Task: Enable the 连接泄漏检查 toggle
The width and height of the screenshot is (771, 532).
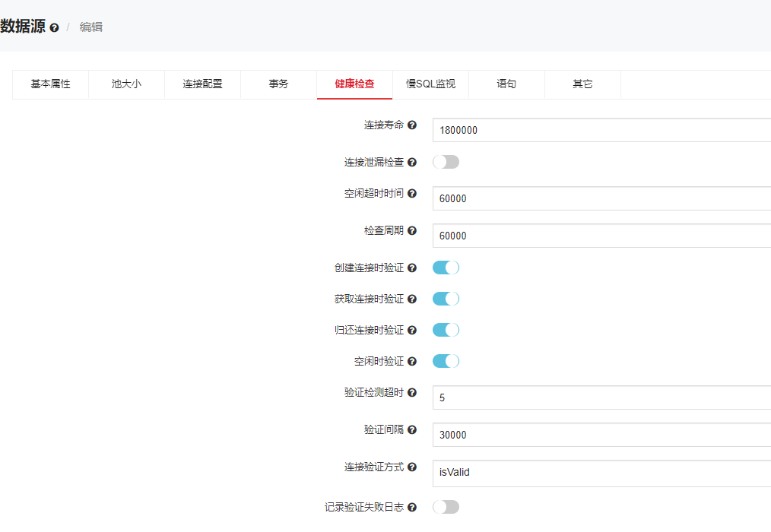Action: click(446, 162)
